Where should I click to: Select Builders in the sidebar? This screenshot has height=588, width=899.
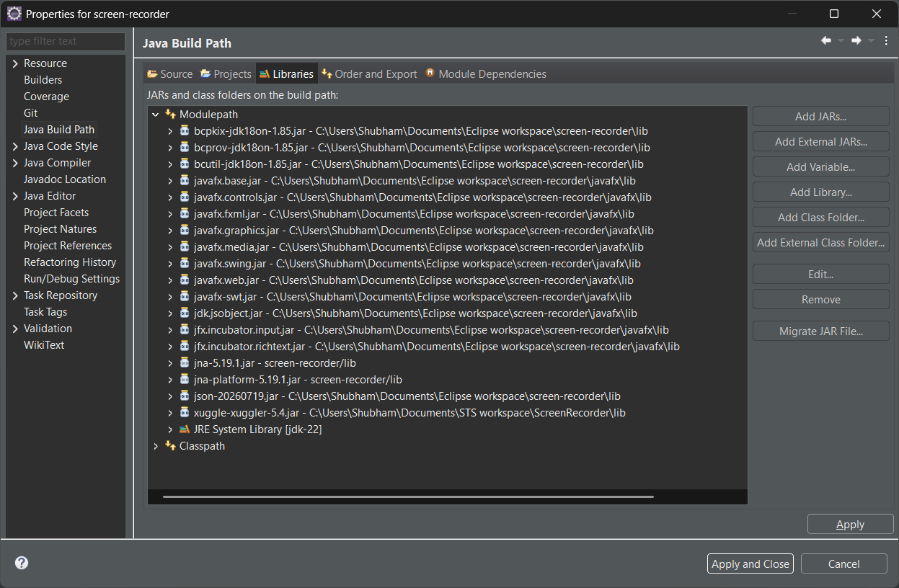[x=43, y=80]
